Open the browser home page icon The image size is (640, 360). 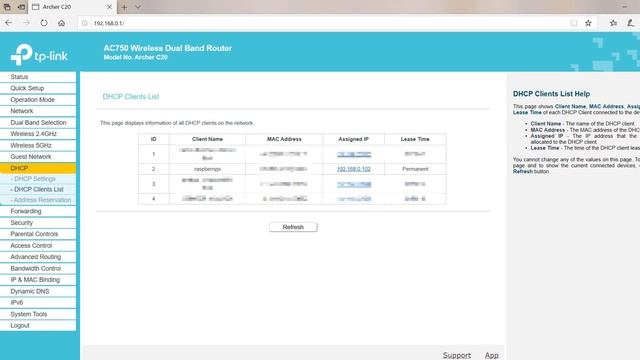61,23
